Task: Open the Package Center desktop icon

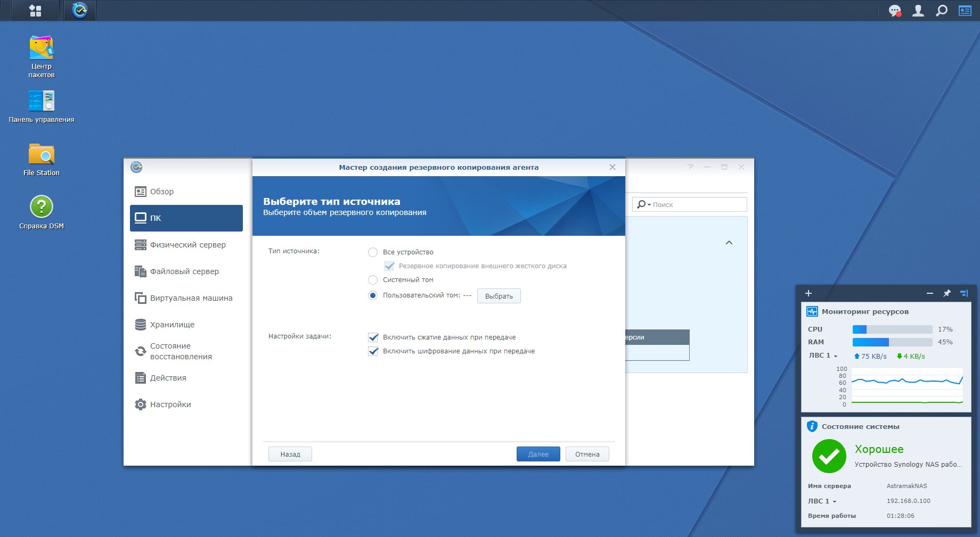Action: click(x=42, y=56)
